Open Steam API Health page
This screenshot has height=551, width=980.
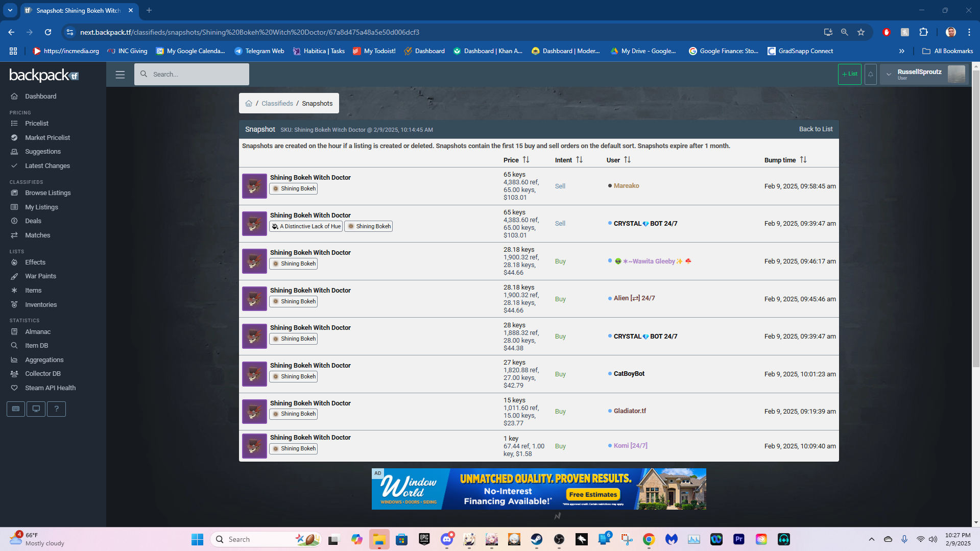[51, 388]
